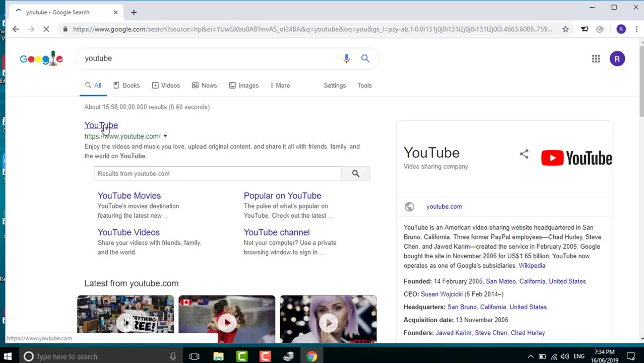This screenshot has height=363, width=644.
Task: Open a new browser tab
Action: (134, 12)
